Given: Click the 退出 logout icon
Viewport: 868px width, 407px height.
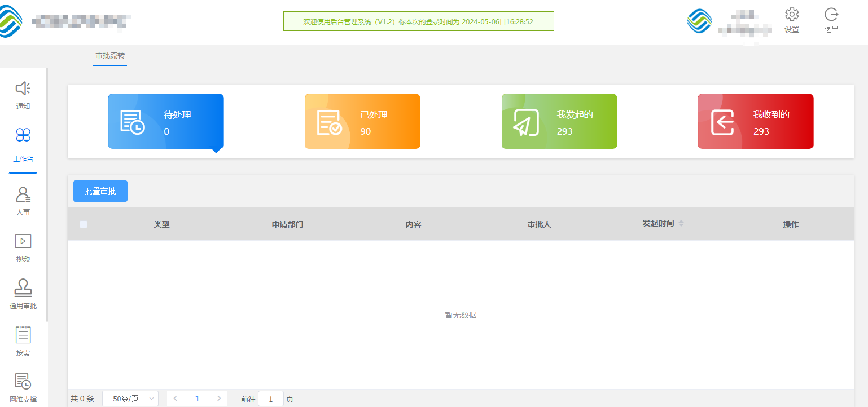Looking at the screenshot, I should tap(831, 15).
